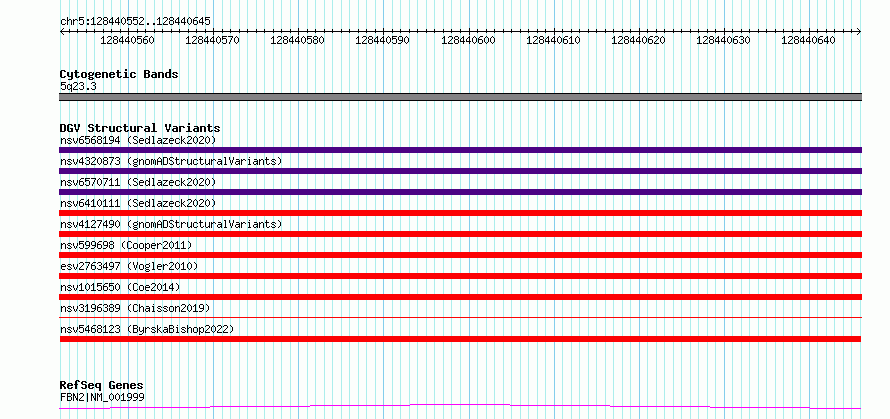Click the gray 5q23.3 cytogenetic band bar
The image size is (890, 419).
point(460,97)
